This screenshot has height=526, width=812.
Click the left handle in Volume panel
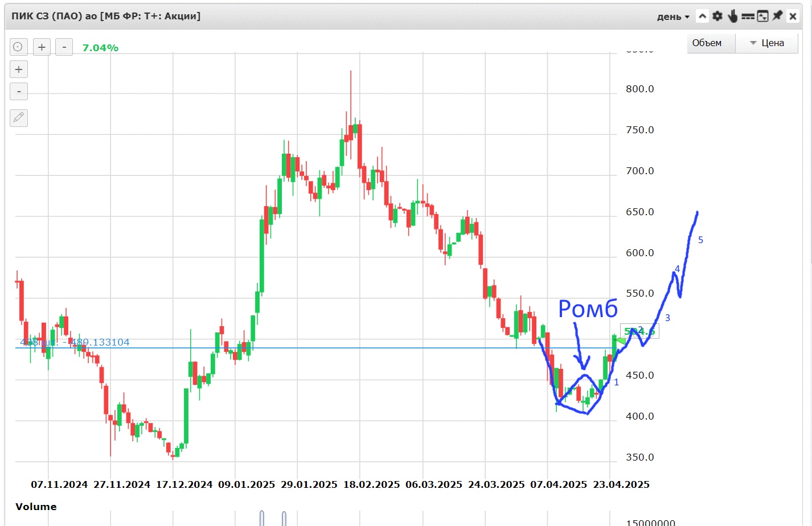pyautogui.click(x=262, y=518)
